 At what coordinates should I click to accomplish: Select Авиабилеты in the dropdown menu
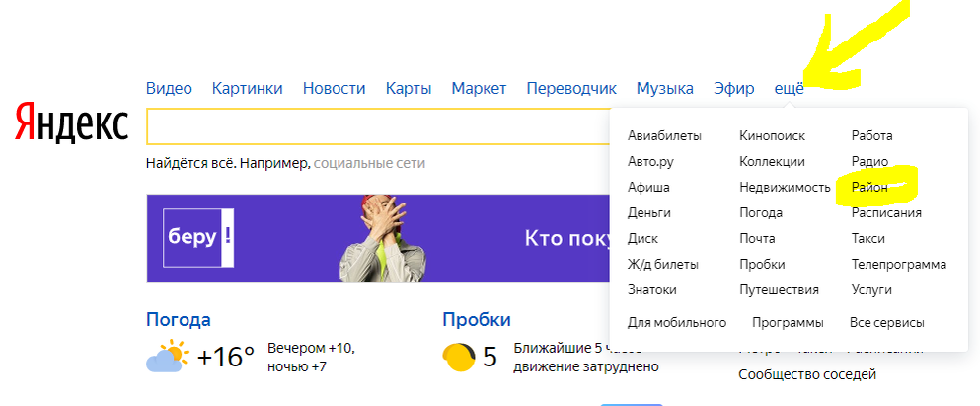[x=664, y=135]
